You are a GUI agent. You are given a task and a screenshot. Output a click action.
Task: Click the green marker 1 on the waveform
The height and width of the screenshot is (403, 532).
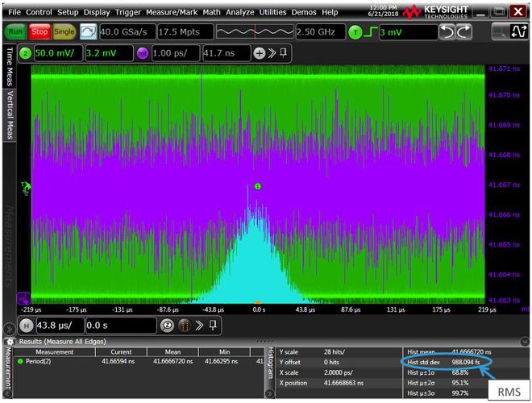tap(258, 186)
